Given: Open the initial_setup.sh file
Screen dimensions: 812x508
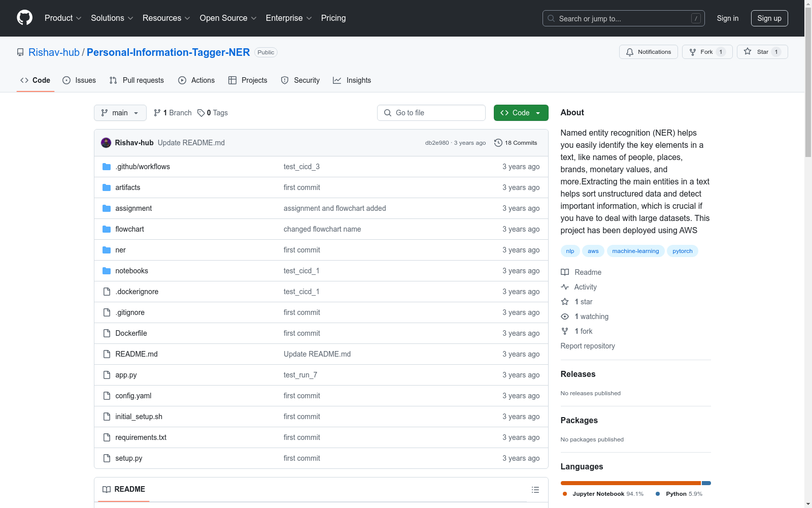Looking at the screenshot, I should click(139, 417).
